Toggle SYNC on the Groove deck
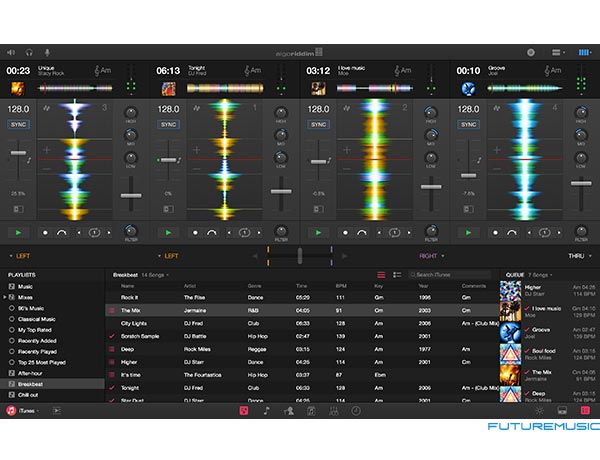 (468, 124)
